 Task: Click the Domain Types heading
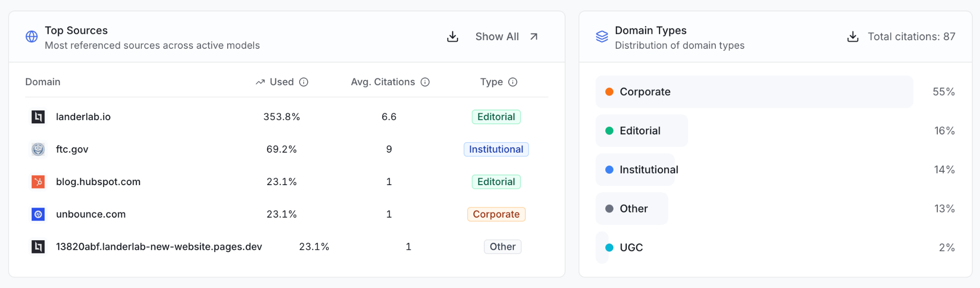(x=651, y=31)
